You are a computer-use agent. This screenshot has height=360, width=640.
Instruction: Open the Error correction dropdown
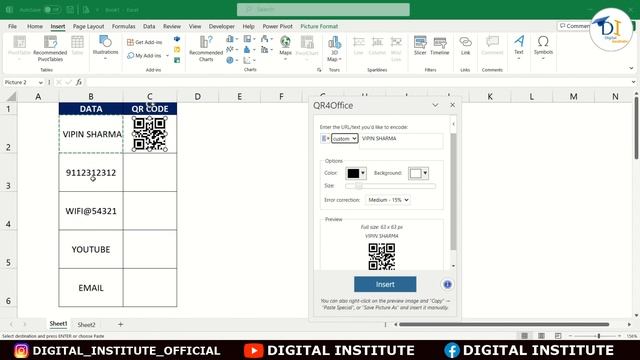pos(387,200)
